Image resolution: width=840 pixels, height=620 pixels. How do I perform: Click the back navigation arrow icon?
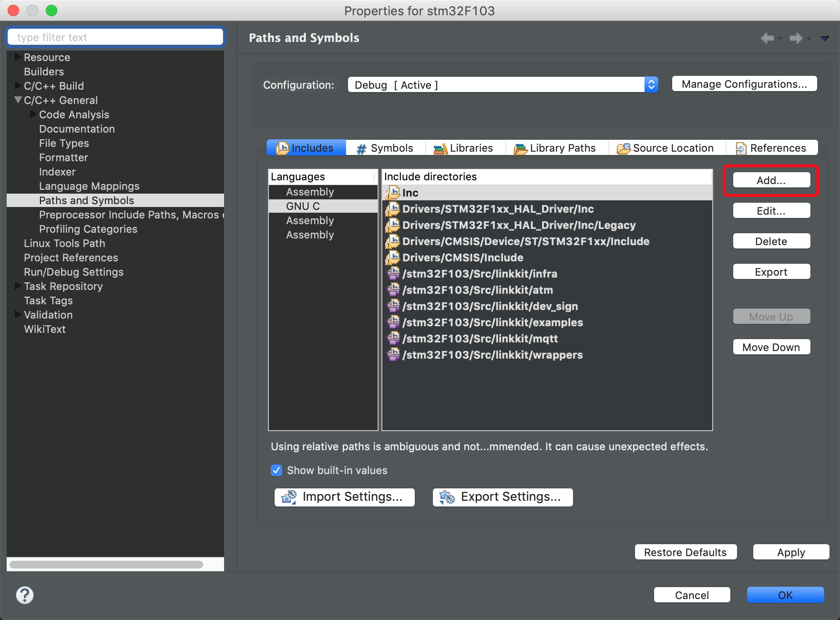tap(768, 38)
